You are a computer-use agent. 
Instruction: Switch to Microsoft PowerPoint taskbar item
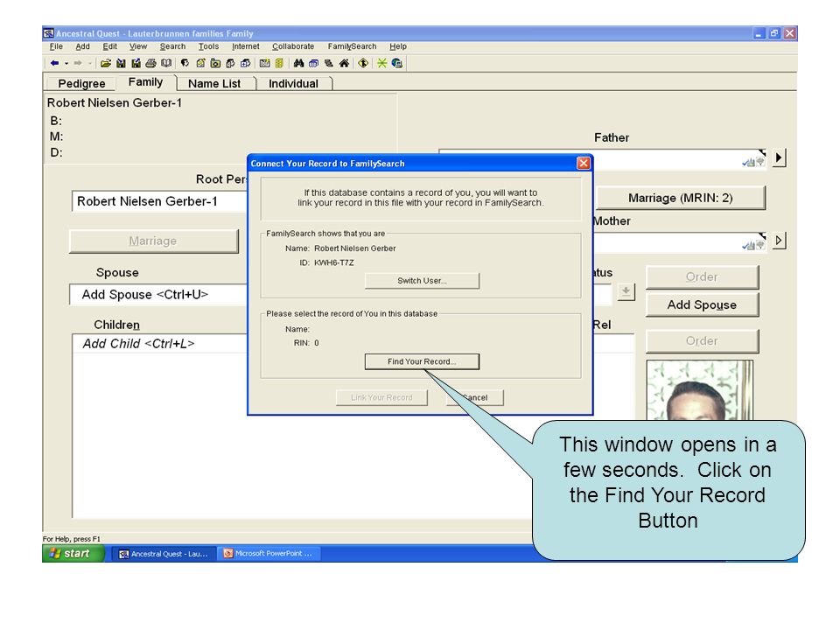269,553
